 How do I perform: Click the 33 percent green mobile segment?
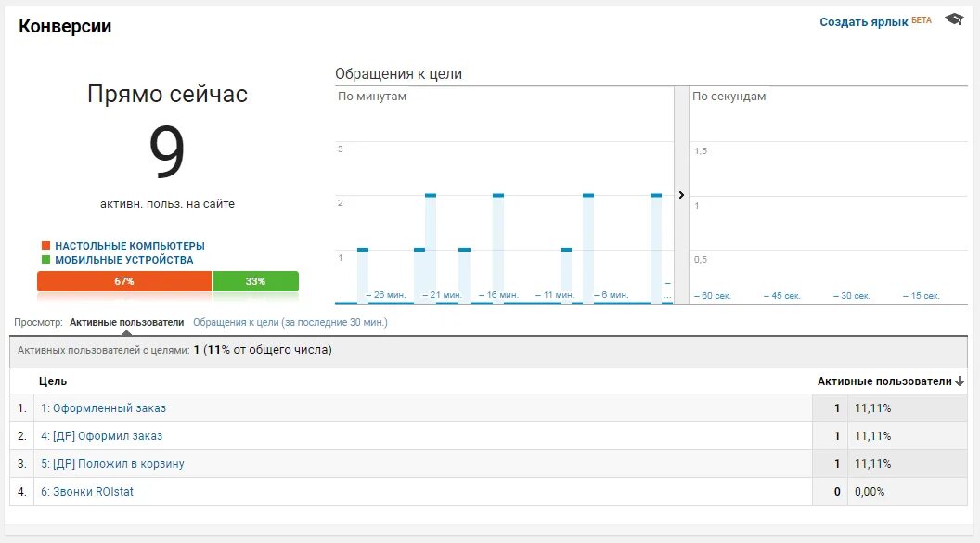click(x=256, y=280)
